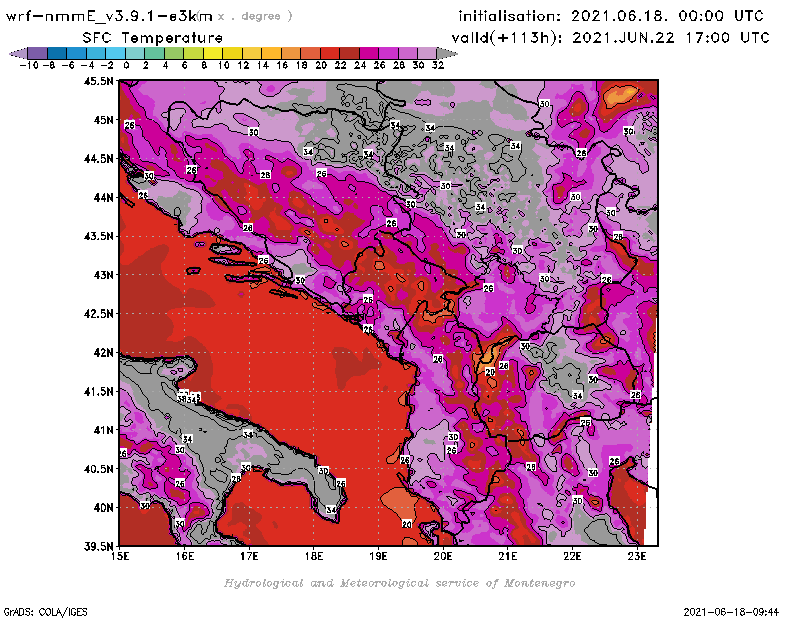Click the '43.5N' latitude axis label
Viewport: 800px width, 618px height.
point(98,236)
